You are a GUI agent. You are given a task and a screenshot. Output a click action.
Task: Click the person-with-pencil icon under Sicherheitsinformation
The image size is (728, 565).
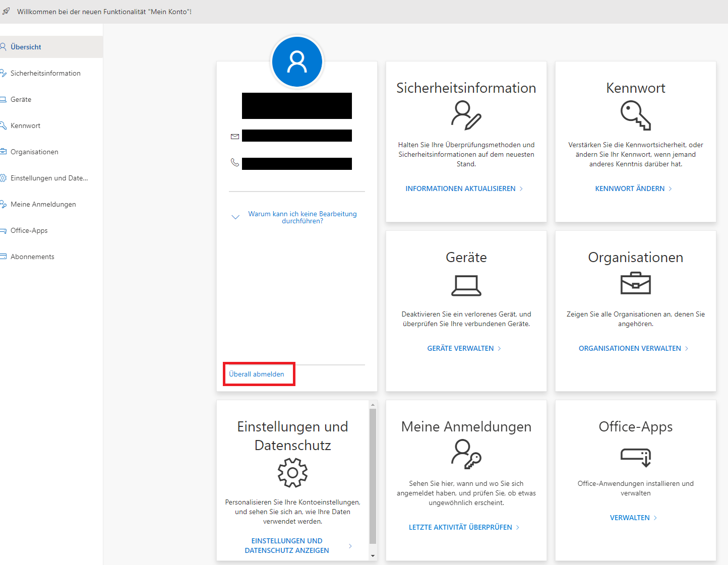466,115
